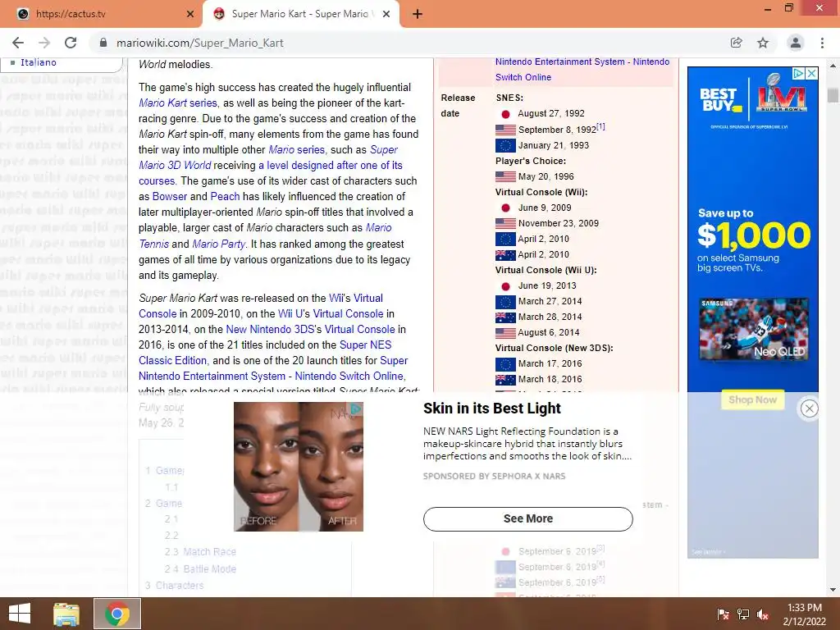
Task: Dismiss the Sephora ad with the circled X
Action: [809, 409]
